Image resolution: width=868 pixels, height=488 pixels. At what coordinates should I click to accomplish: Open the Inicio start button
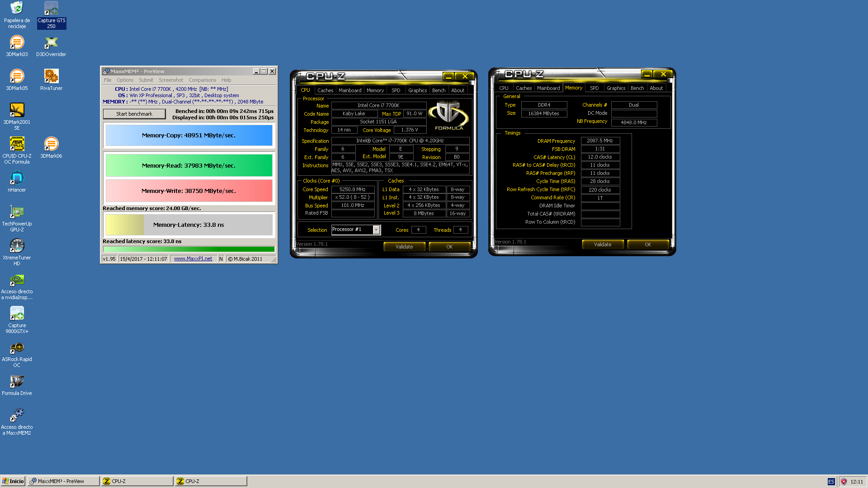tap(13, 481)
